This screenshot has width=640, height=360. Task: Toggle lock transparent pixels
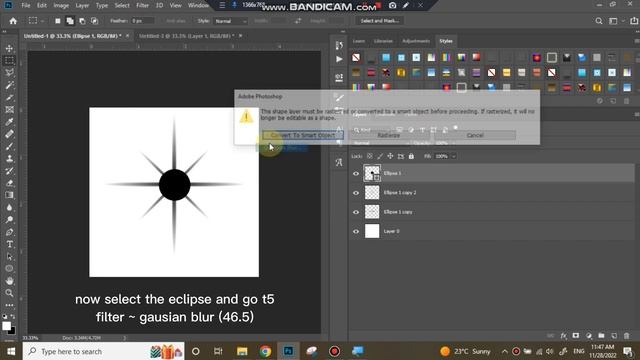point(369,156)
